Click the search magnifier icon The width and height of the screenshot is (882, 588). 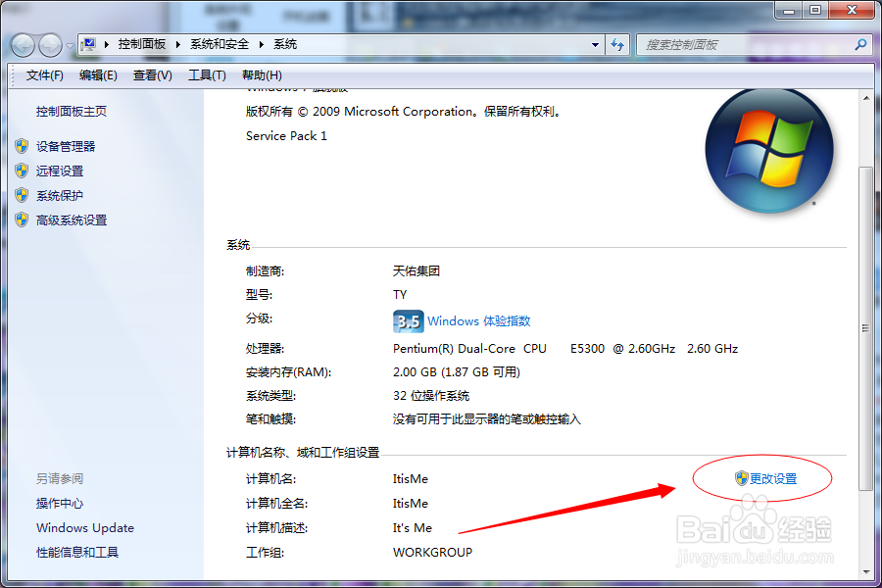point(858,45)
